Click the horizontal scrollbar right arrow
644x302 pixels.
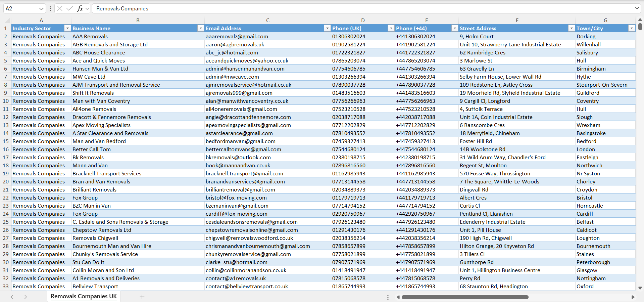(x=633, y=297)
